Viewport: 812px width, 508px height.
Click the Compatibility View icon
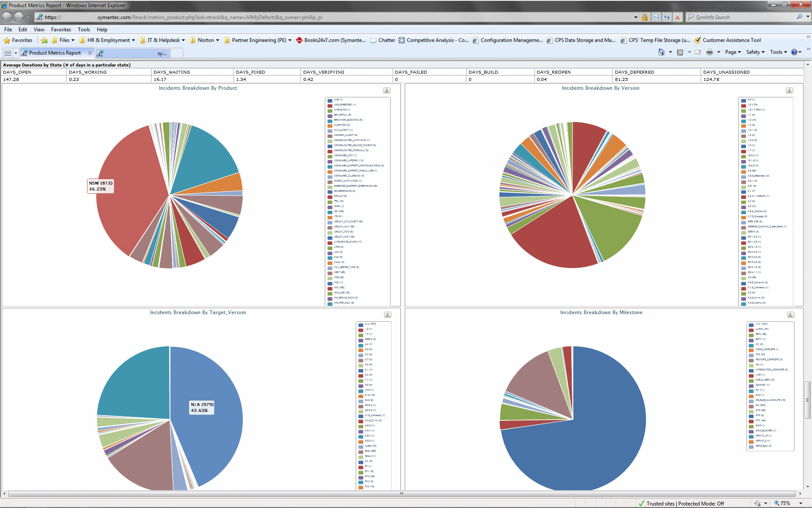(x=656, y=17)
